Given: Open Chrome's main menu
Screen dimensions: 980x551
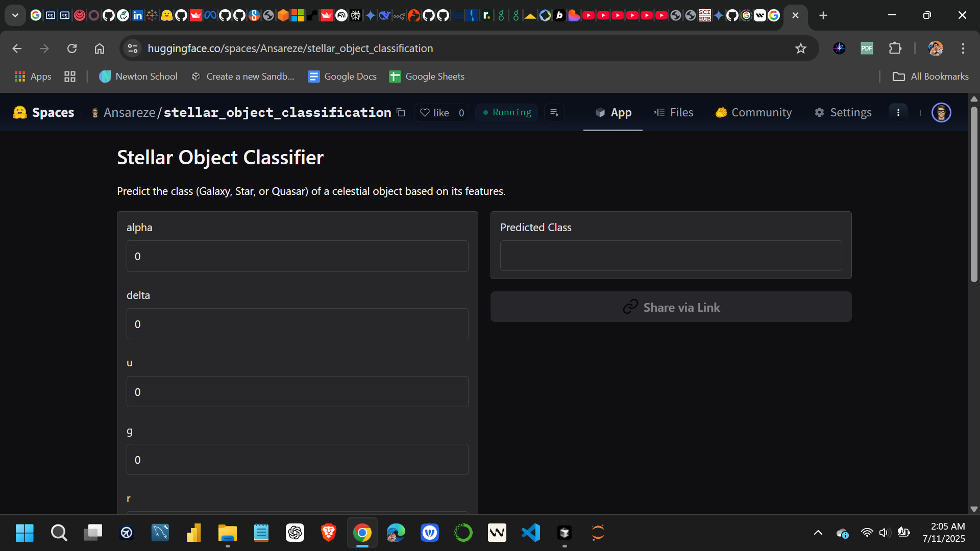Looking at the screenshot, I should coord(963,48).
